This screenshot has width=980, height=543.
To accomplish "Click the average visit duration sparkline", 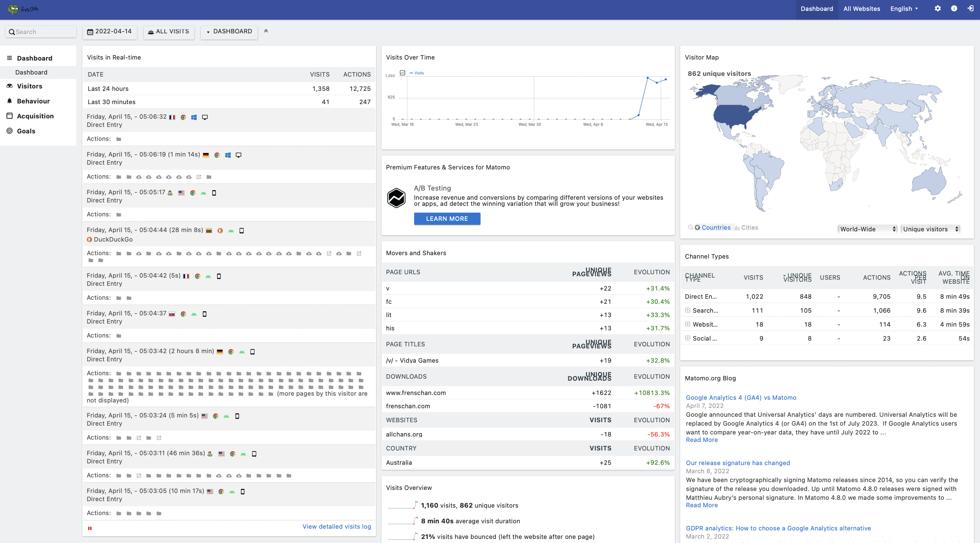I will (403, 521).
